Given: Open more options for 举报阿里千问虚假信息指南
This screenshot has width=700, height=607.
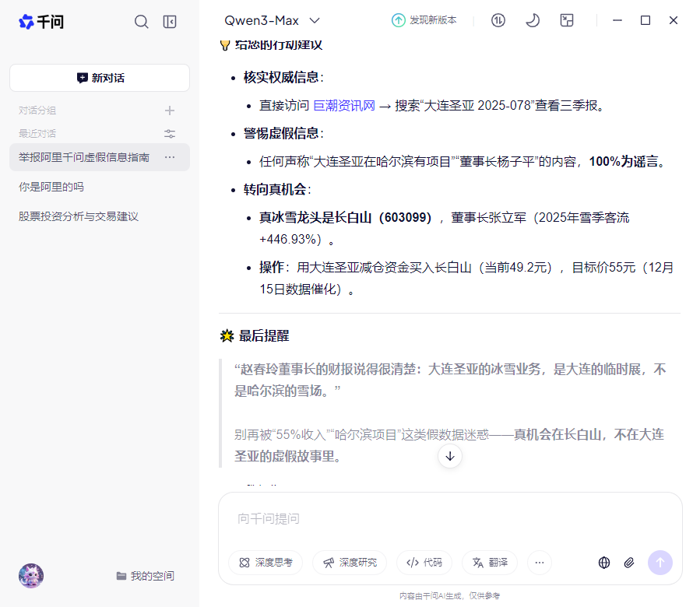Looking at the screenshot, I should click(170, 157).
